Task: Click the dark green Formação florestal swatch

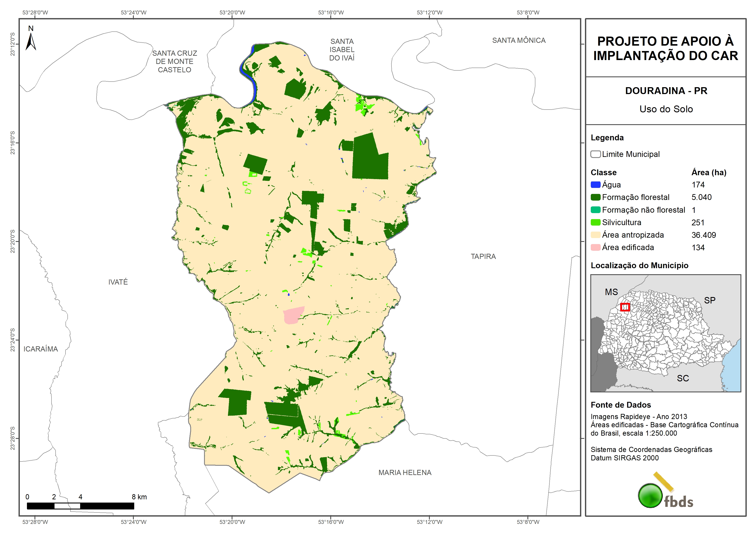Action: tap(595, 197)
